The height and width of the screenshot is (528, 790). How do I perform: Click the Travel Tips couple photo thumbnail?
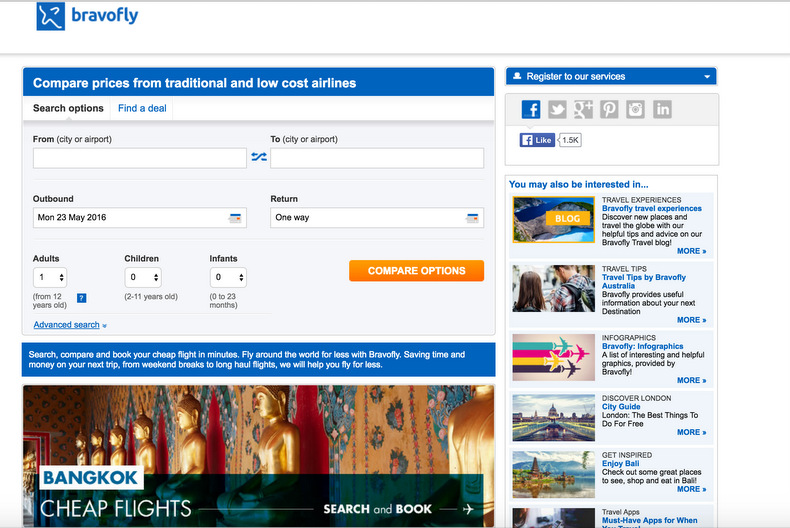(x=553, y=288)
